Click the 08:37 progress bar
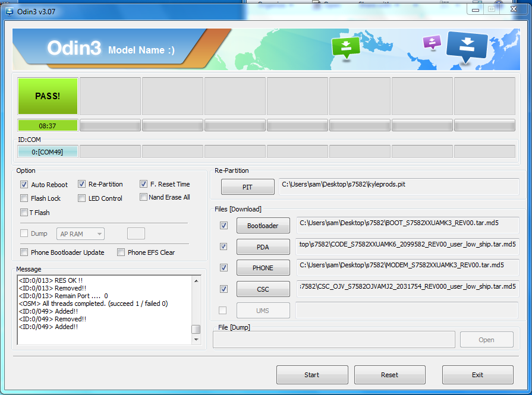Image resolution: width=532 pixels, height=395 pixels. [x=48, y=125]
